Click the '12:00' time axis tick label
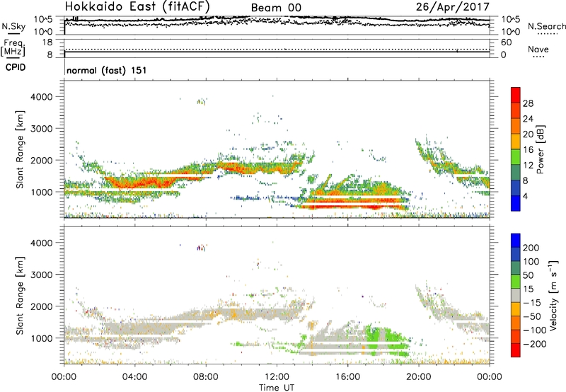Image resolution: width=566 pixels, height=392 pixels. point(277,377)
